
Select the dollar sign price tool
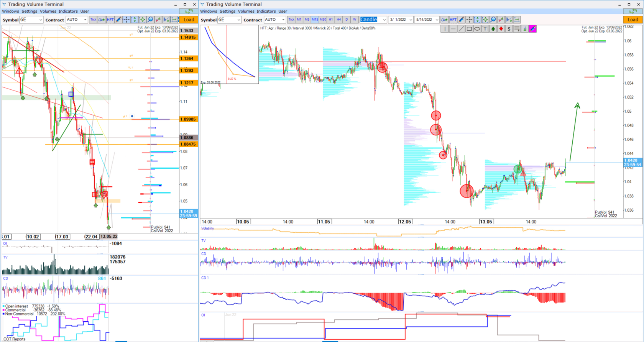(x=509, y=29)
